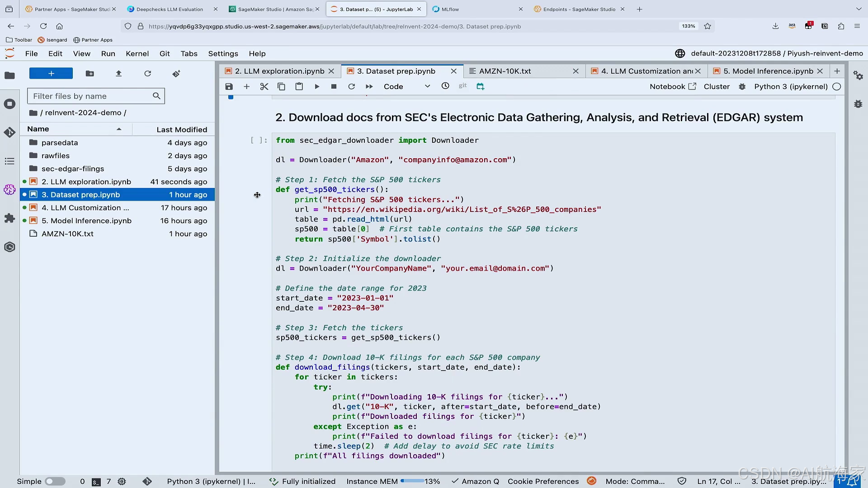Image resolution: width=868 pixels, height=488 pixels.
Task: Restart kernel and run all cells
Action: pos(369,86)
